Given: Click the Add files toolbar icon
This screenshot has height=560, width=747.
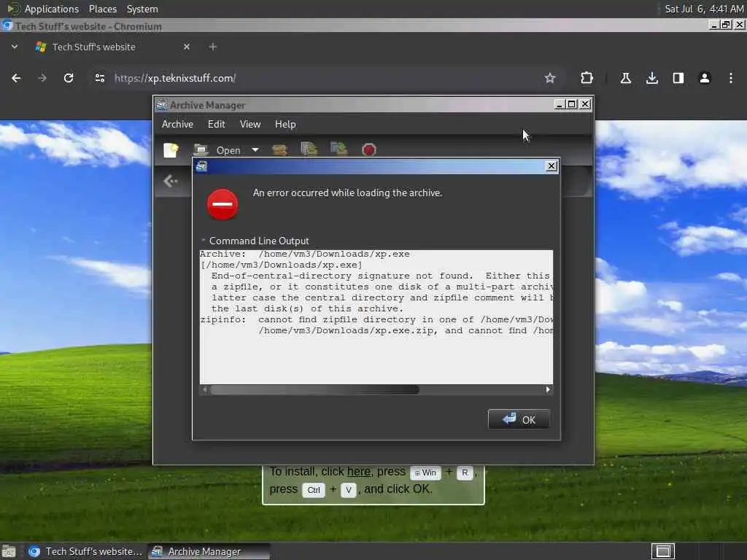Looking at the screenshot, I should click(309, 149).
